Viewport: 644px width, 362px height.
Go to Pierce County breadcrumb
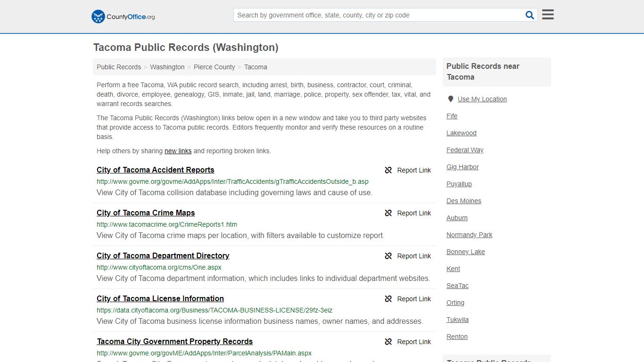click(x=214, y=67)
